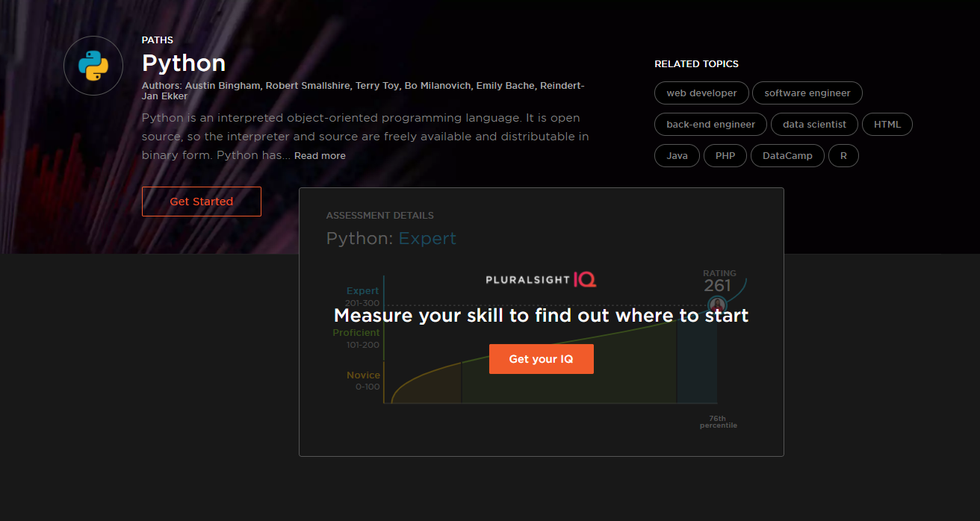The height and width of the screenshot is (521, 980).
Task: Click the 76th percentile label
Action: click(718, 422)
